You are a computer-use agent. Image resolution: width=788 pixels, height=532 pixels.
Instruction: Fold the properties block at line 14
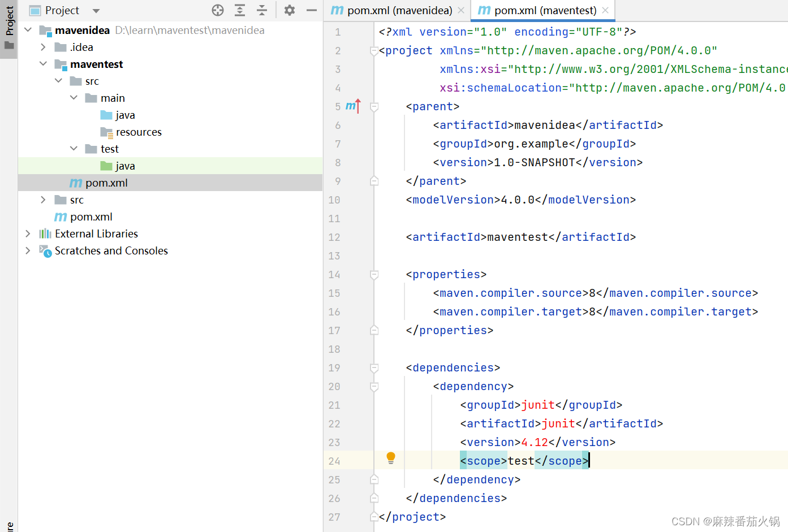click(x=374, y=274)
